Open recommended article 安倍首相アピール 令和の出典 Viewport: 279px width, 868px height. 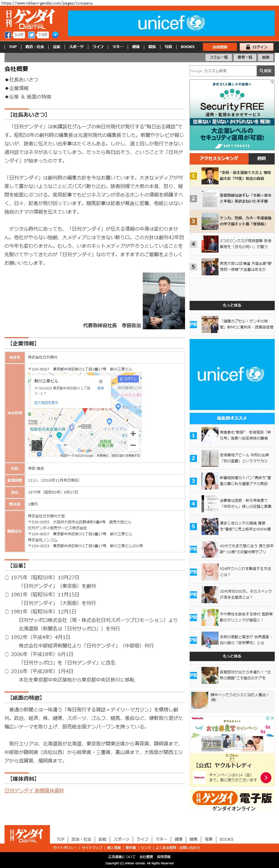232,458
